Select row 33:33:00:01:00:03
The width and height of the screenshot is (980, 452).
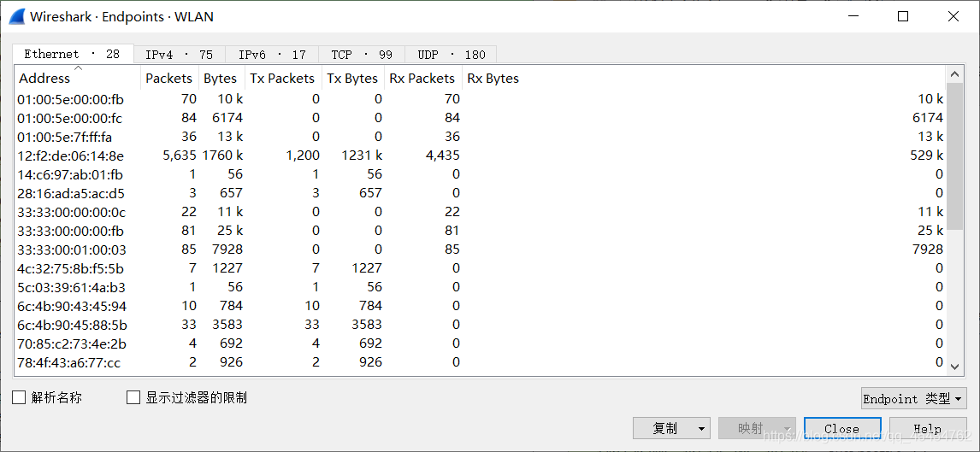(x=480, y=249)
